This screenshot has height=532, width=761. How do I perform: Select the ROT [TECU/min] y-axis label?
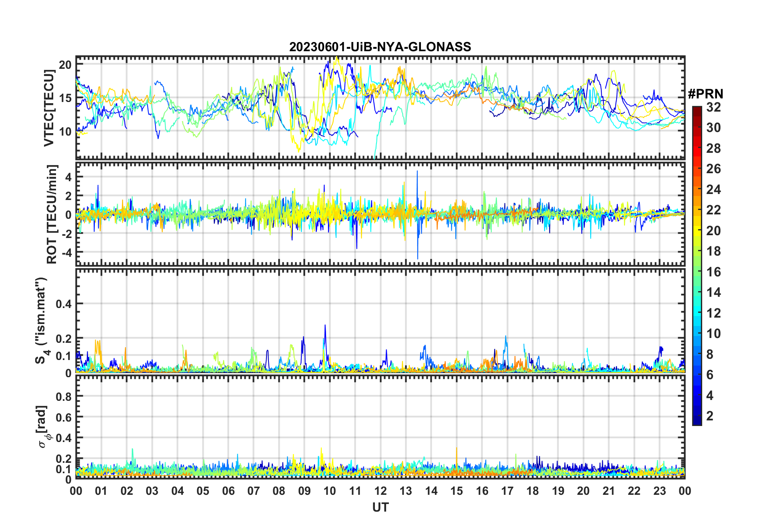click(x=52, y=214)
